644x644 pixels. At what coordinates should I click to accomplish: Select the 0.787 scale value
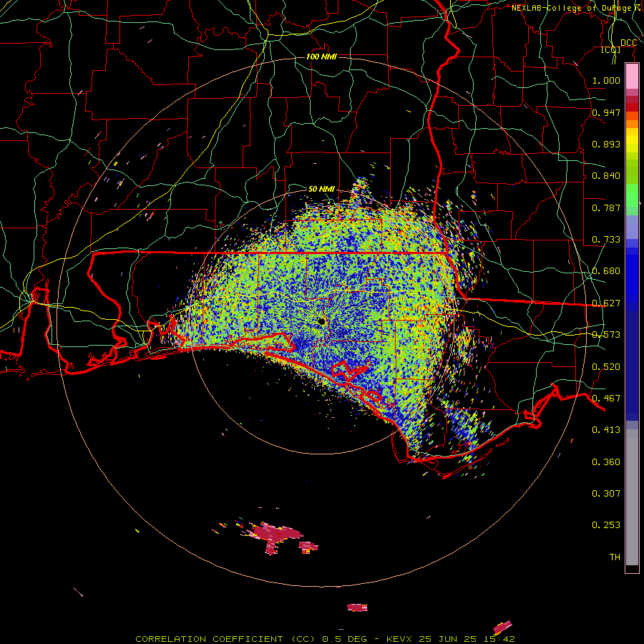point(606,208)
